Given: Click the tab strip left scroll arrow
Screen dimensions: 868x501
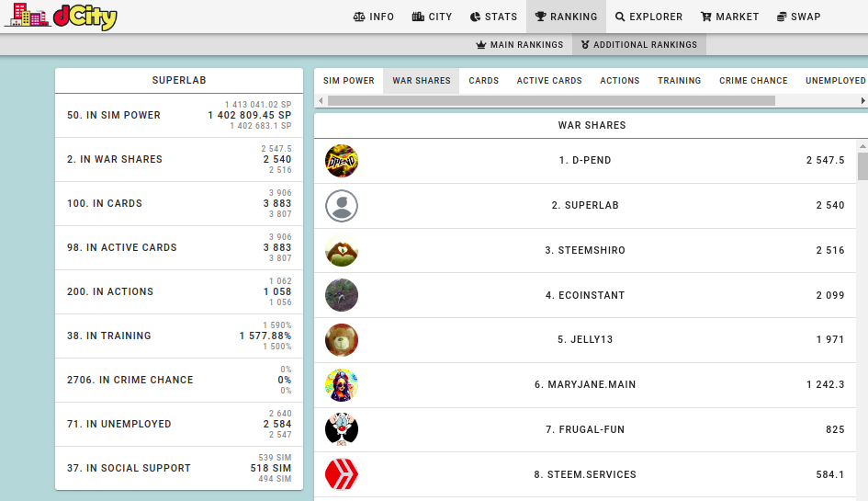Looking at the screenshot, I should 321,101.
